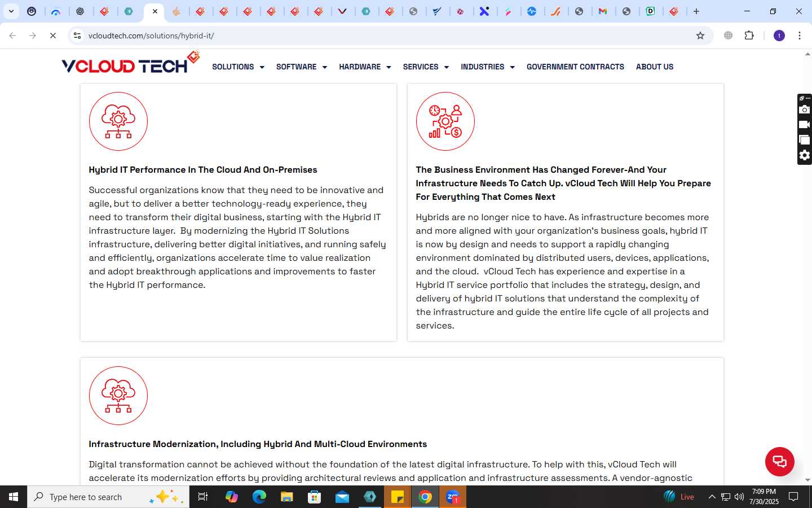Image resolution: width=812 pixels, height=508 pixels.
Task: Click the cloud gear icon above Hybrid IT Performance
Action: tap(118, 121)
